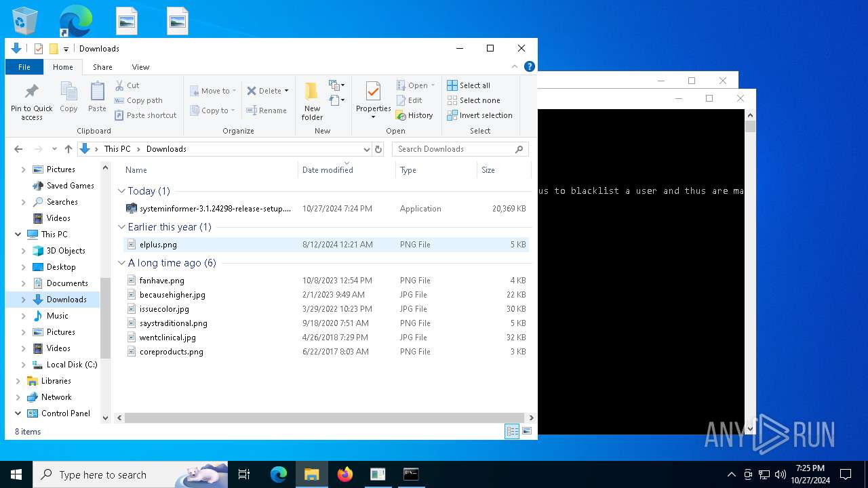Click This PC in the address breadcrumb
This screenshot has width=868, height=488.
tap(117, 149)
